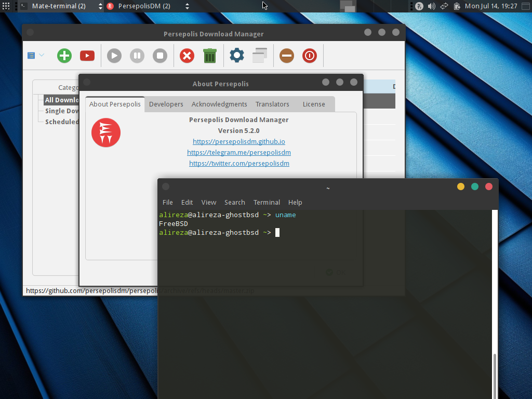Open the Acknowledgments tab
The height and width of the screenshot is (399, 532).
(x=219, y=104)
